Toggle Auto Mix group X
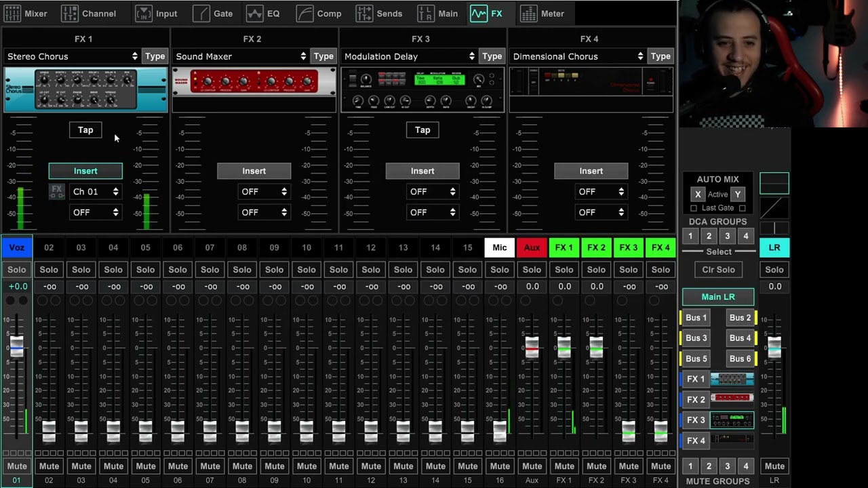 697,195
